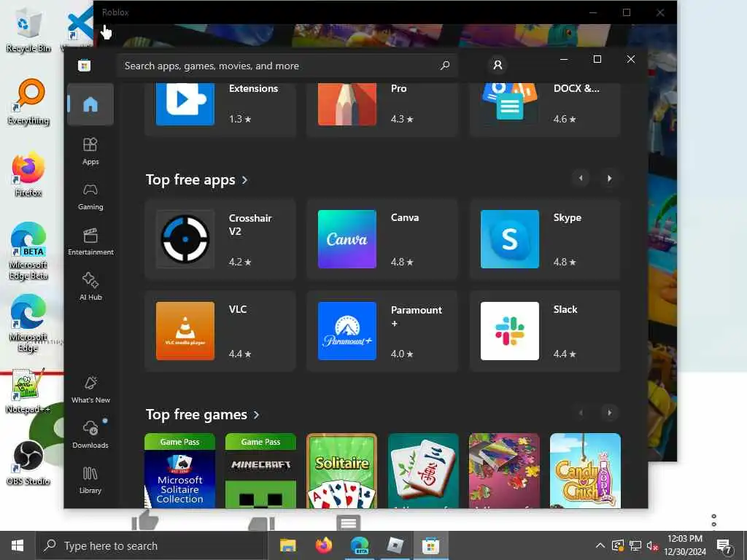Expand the Top free games list

(x=203, y=415)
